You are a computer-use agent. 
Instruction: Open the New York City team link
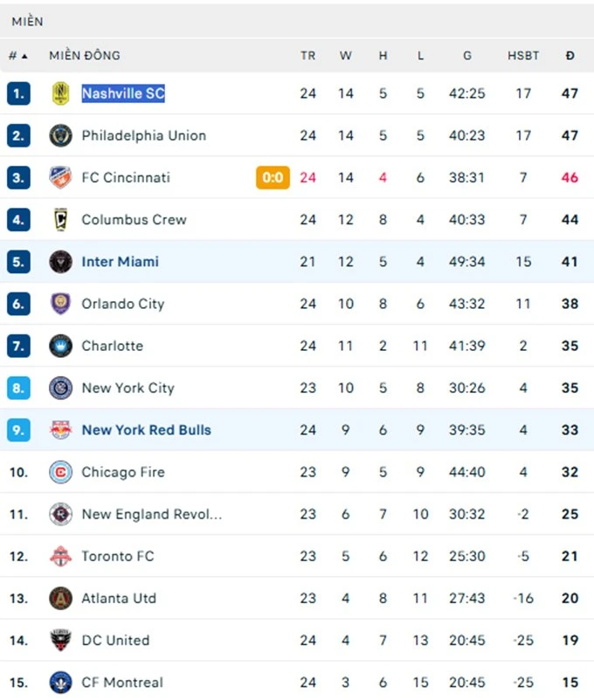click(128, 388)
